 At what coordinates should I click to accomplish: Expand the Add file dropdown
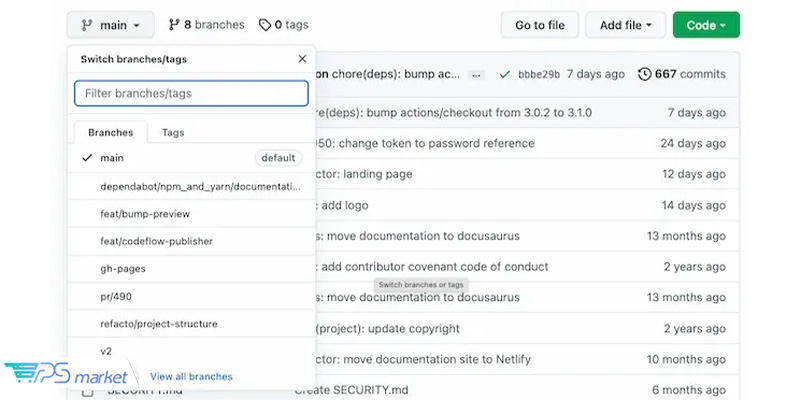(626, 24)
